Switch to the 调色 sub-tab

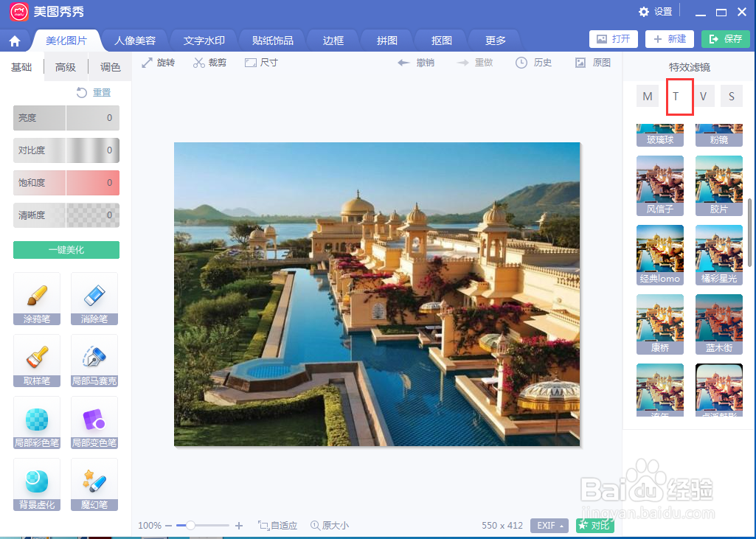[109, 66]
